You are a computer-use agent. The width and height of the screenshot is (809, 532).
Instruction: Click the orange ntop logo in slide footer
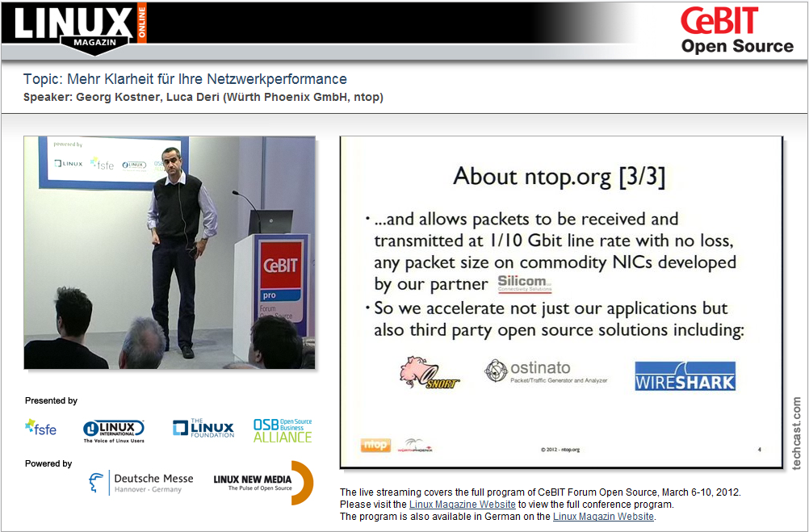375,445
